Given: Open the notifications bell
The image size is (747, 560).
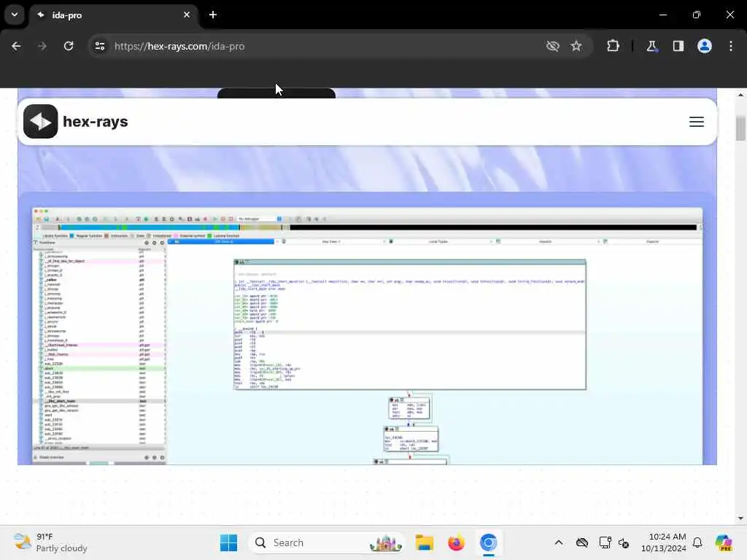Looking at the screenshot, I should pos(697,542).
